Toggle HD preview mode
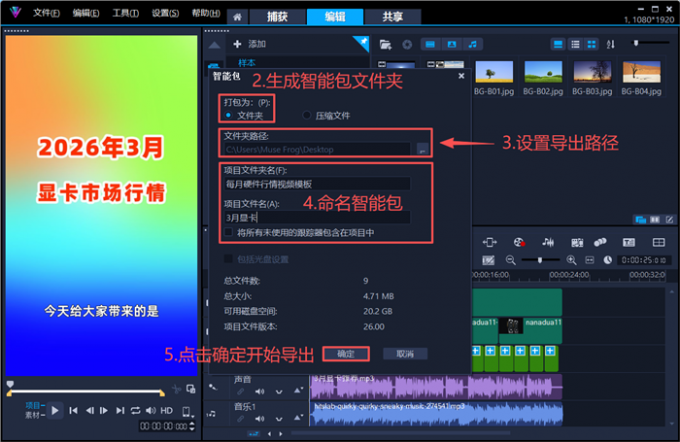The height and width of the screenshot is (442, 680). pyautogui.click(x=167, y=410)
